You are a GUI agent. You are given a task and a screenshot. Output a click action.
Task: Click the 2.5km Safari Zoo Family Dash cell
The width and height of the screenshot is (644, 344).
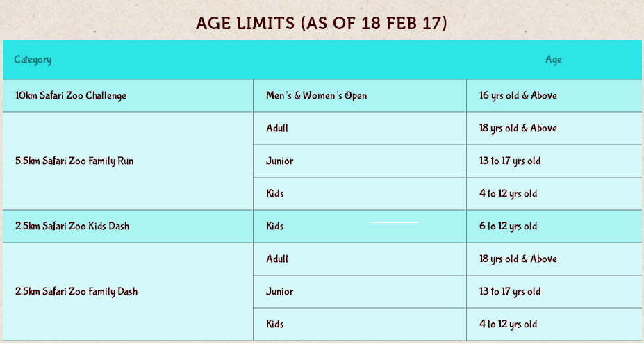[128, 291]
